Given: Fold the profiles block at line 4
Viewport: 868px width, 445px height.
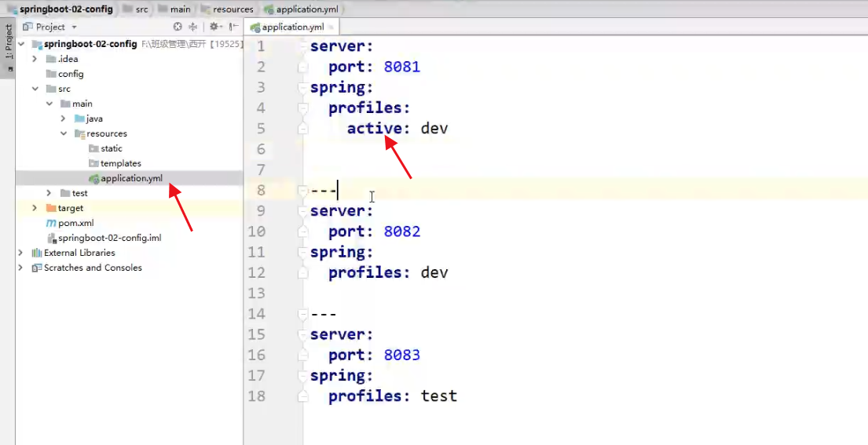Looking at the screenshot, I should pyautogui.click(x=302, y=108).
